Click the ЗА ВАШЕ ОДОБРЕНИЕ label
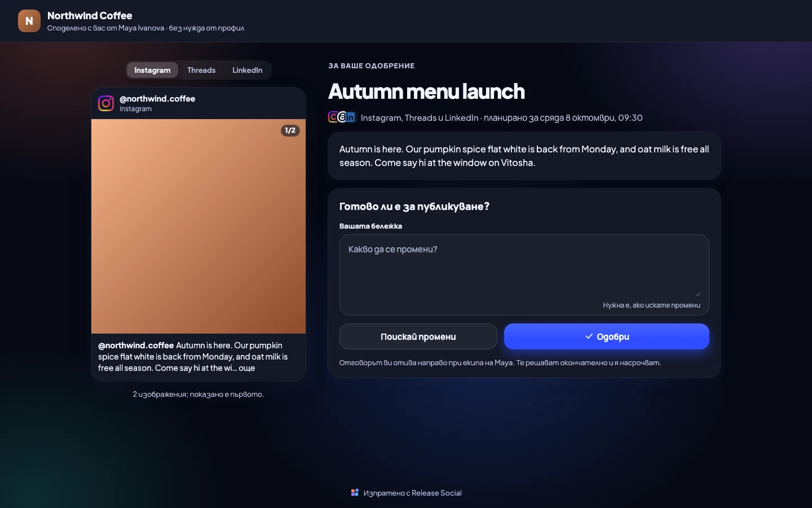 click(372, 66)
